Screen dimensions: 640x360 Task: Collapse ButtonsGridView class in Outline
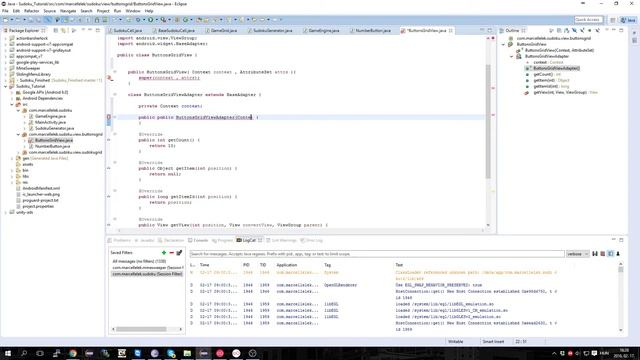(504, 44)
